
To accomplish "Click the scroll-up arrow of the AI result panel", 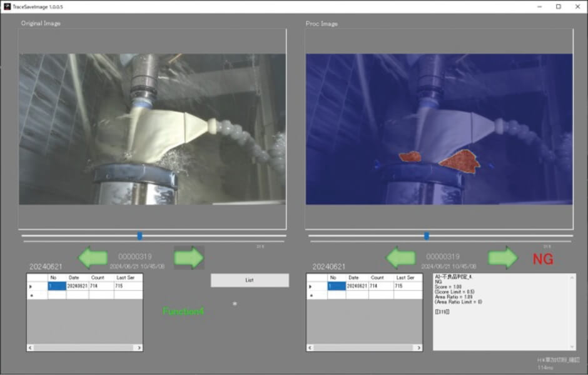I will (571, 277).
